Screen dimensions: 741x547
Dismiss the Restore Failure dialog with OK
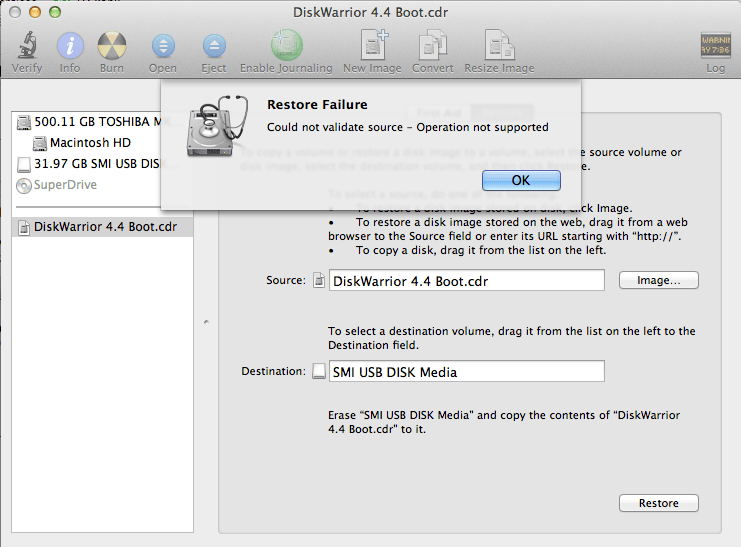coord(521,181)
